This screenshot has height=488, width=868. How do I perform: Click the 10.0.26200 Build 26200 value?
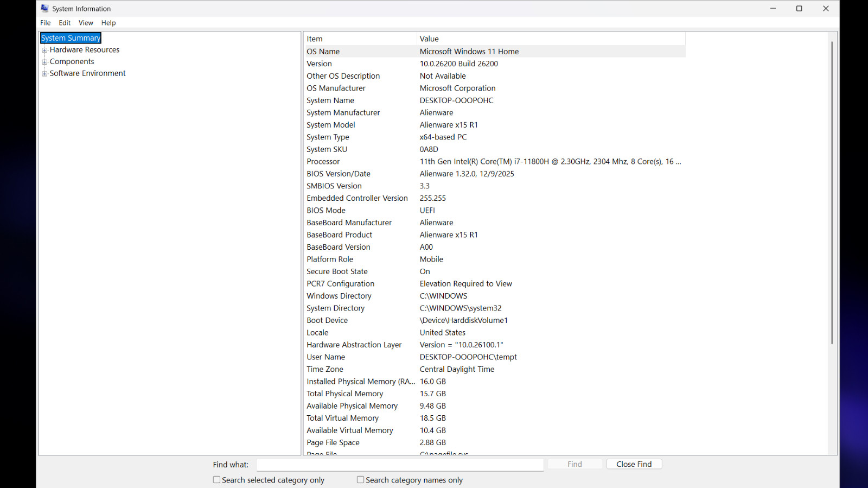click(x=459, y=64)
